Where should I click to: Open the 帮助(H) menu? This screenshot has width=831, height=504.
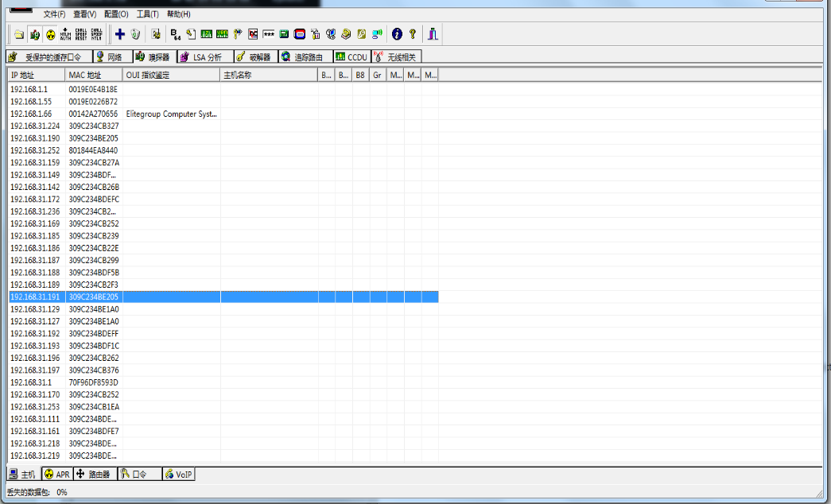click(179, 14)
